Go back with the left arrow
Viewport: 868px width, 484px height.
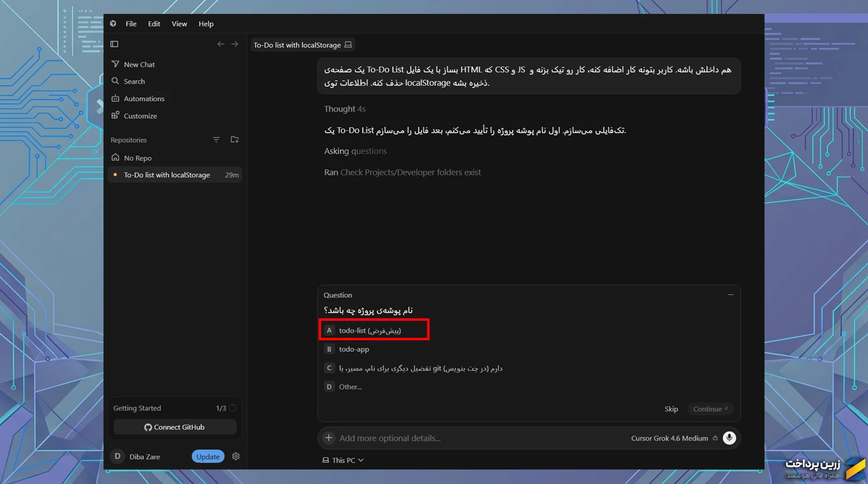pyautogui.click(x=221, y=44)
